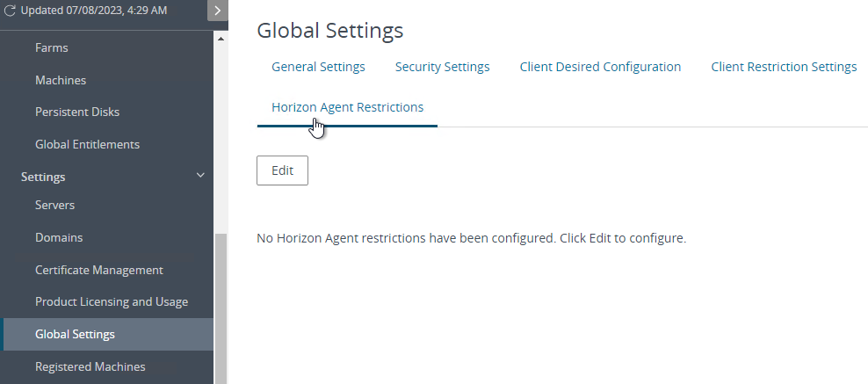Select the Horizon Agent Restrictions tab

348,107
